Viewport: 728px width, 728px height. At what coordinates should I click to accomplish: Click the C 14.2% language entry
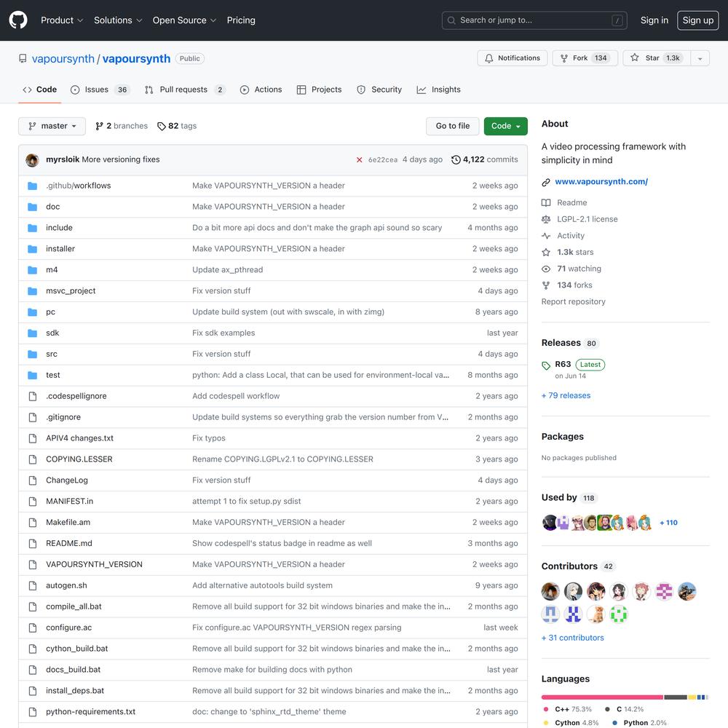(x=625, y=709)
